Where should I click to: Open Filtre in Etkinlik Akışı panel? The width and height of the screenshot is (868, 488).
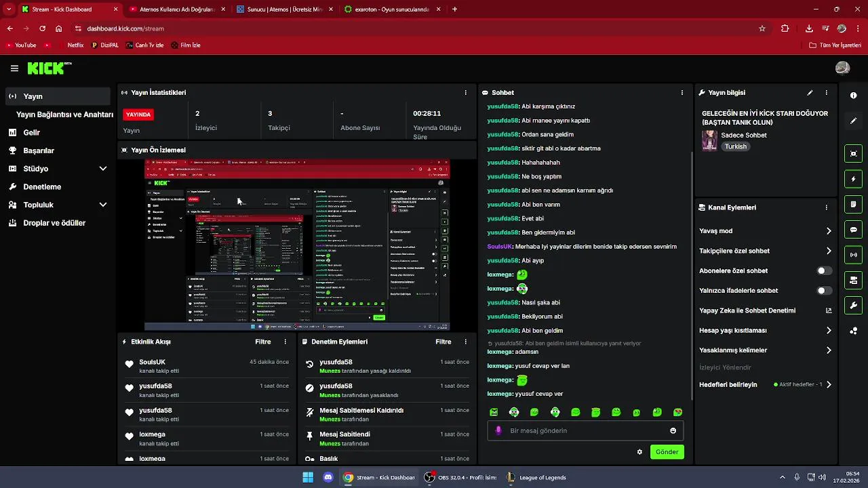coord(263,342)
